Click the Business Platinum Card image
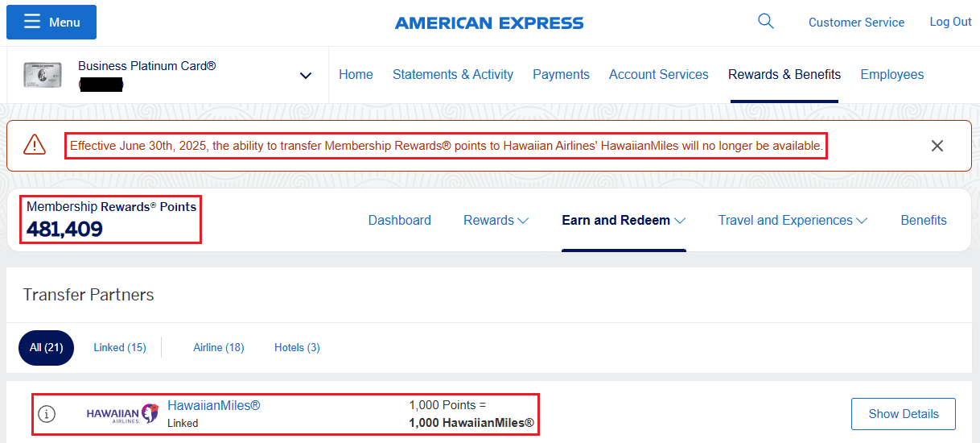The width and height of the screenshot is (980, 443). [43, 75]
